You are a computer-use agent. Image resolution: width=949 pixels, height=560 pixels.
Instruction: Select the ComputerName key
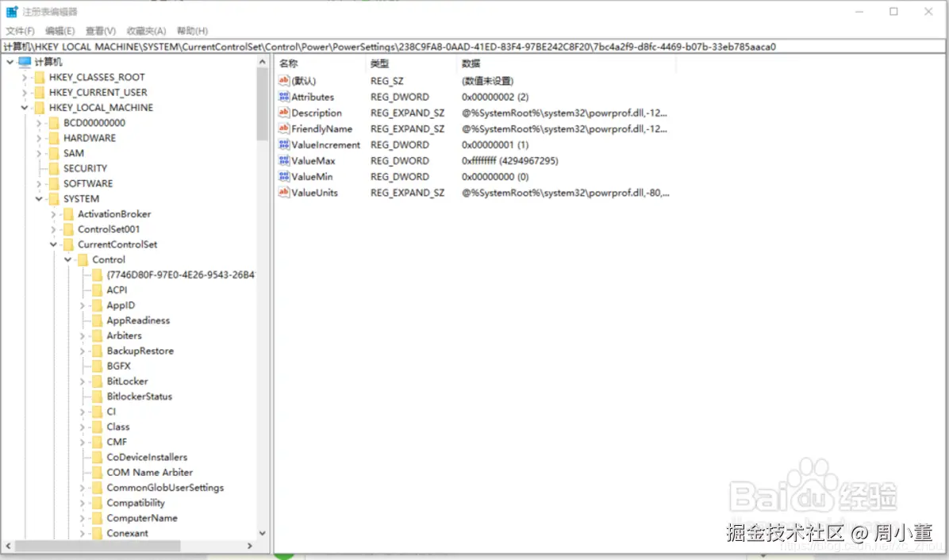142,518
